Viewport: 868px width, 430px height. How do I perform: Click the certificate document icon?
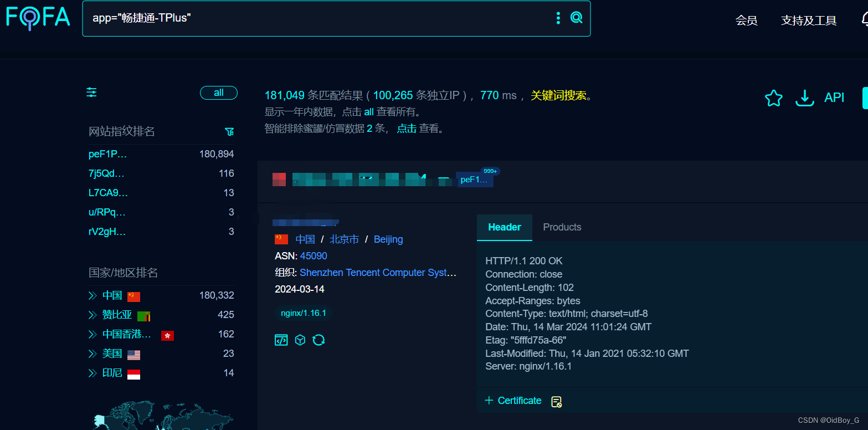tap(557, 402)
